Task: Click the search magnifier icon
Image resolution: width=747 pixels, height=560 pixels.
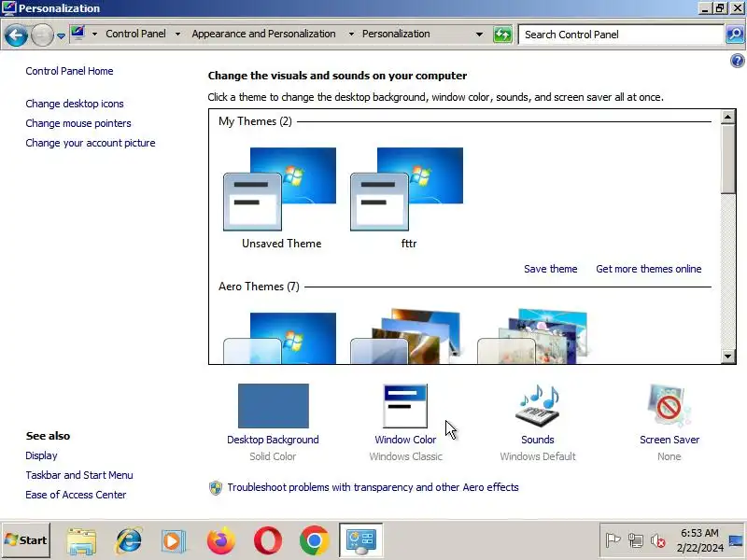Action: [735, 35]
